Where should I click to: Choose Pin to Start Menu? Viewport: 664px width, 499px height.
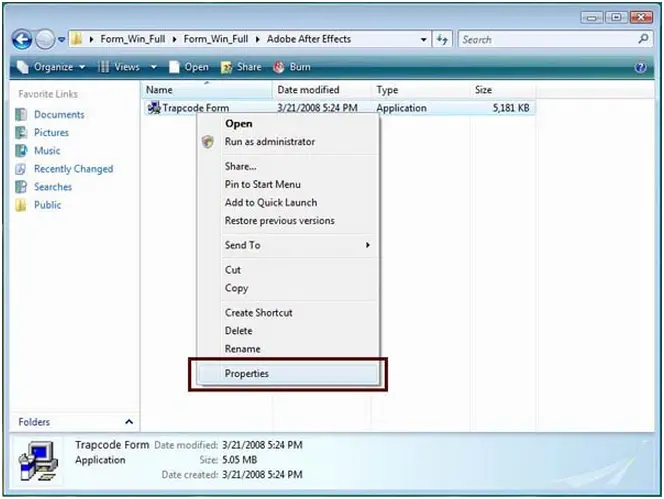(288, 185)
